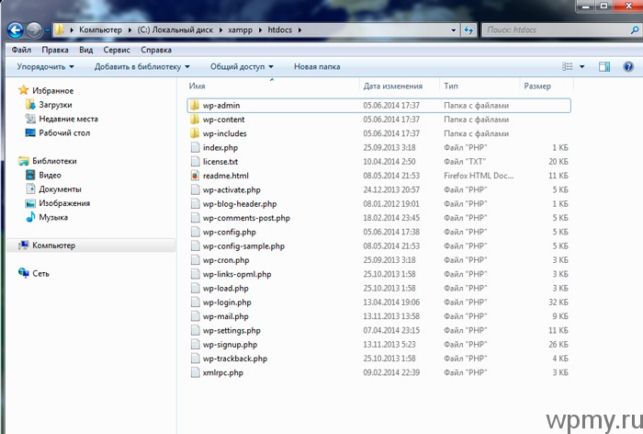The width and height of the screenshot is (643, 434).
Task: Click the xampp breadcrumb segment
Action: (x=240, y=30)
